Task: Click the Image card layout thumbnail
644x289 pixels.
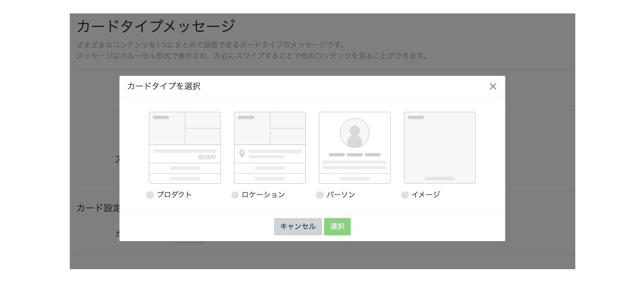Action: (x=440, y=147)
